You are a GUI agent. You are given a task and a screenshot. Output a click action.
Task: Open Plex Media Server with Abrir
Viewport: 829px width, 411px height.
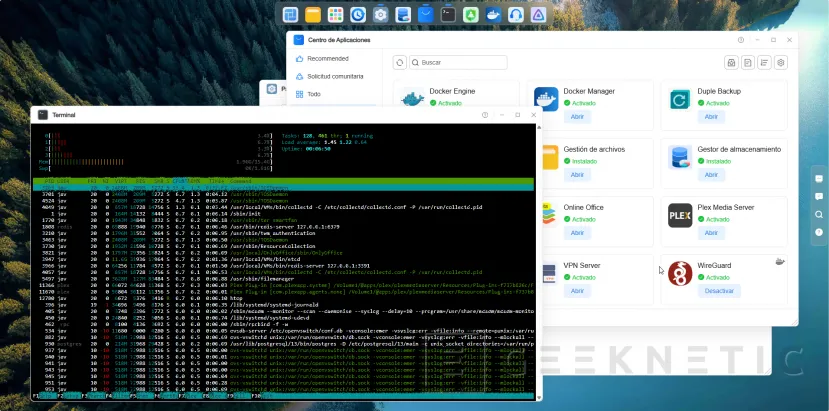pyautogui.click(x=711, y=233)
